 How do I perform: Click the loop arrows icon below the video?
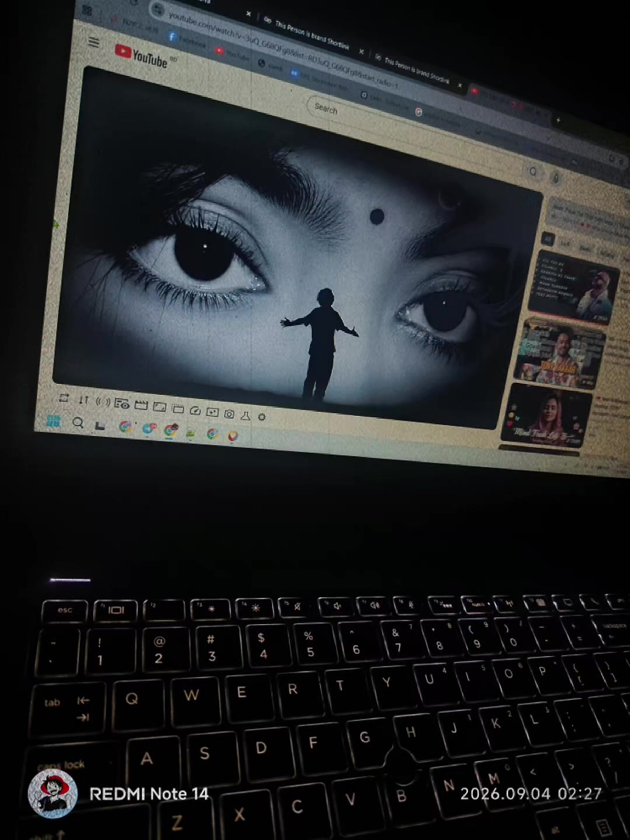[x=64, y=398]
